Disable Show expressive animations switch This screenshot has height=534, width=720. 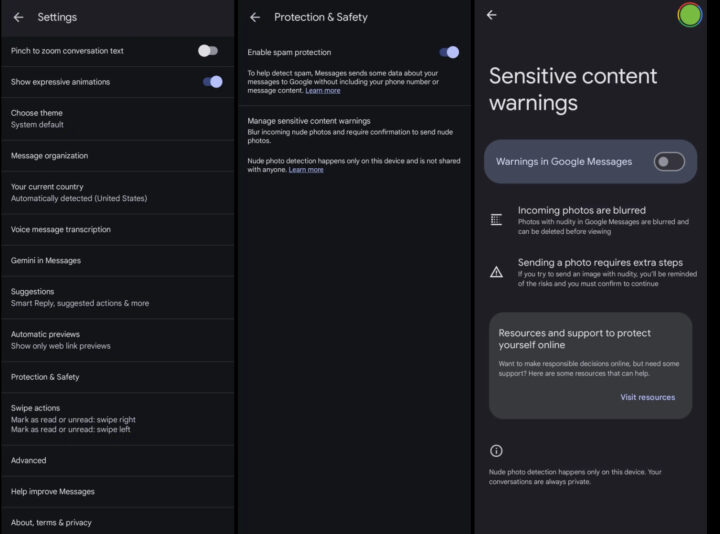(x=211, y=82)
